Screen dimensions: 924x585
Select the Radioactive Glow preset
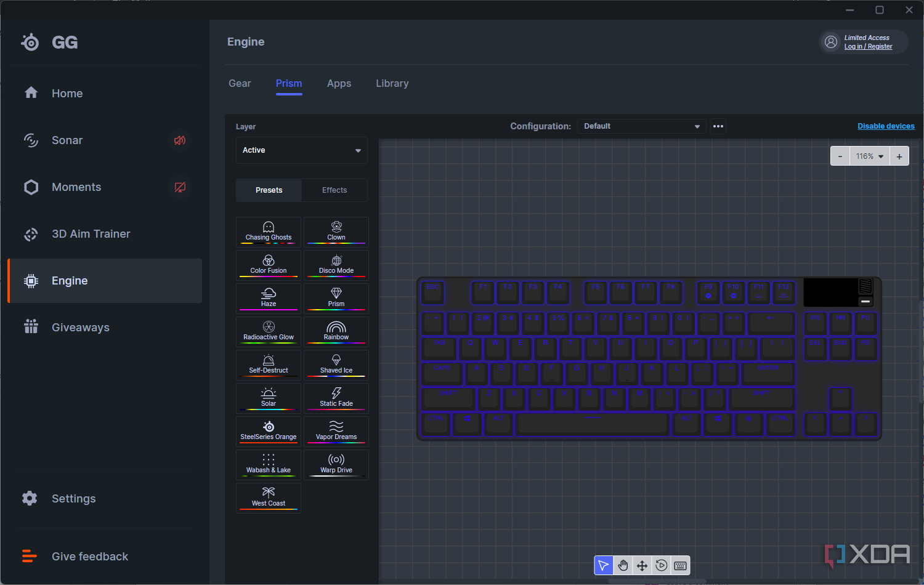(269, 331)
